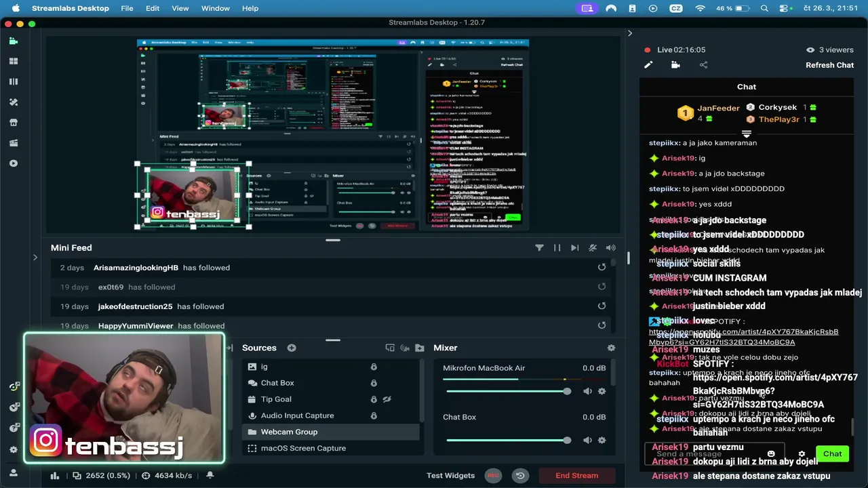Image resolution: width=868 pixels, height=488 pixels.
Task: Mute the Mikrofon MacBook Air audio
Action: pos(587,391)
